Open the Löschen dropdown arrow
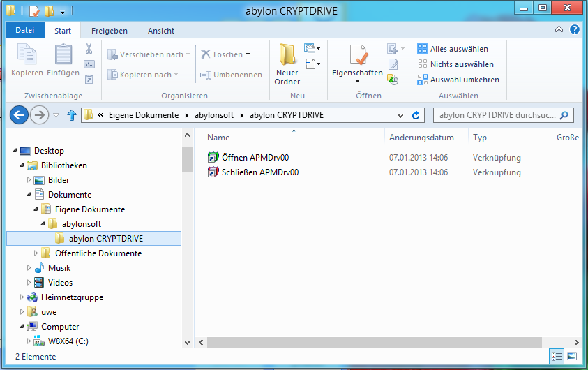Viewport: 588px width, 370px height. (x=248, y=54)
